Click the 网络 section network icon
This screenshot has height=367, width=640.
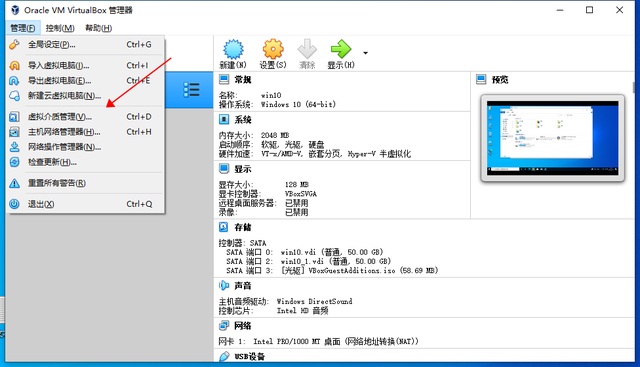[224, 325]
